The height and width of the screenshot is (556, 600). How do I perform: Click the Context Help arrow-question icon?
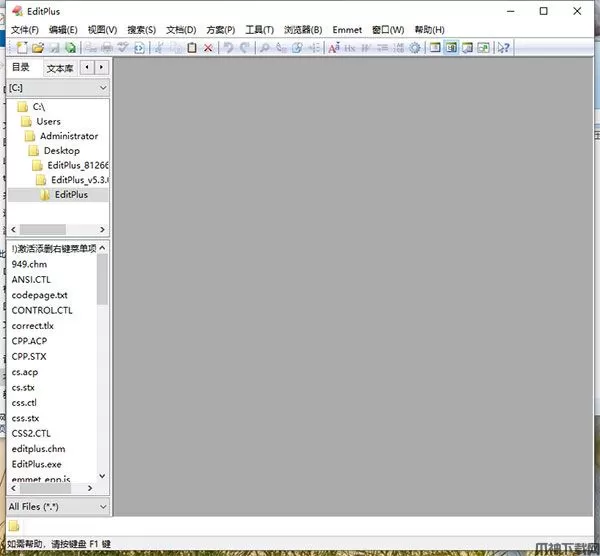[503, 48]
